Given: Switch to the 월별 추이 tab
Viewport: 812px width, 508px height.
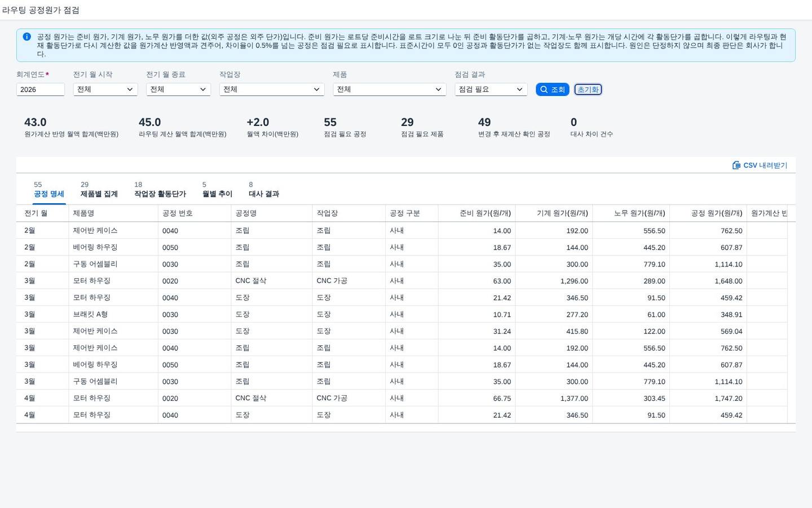Looking at the screenshot, I should [217, 190].
